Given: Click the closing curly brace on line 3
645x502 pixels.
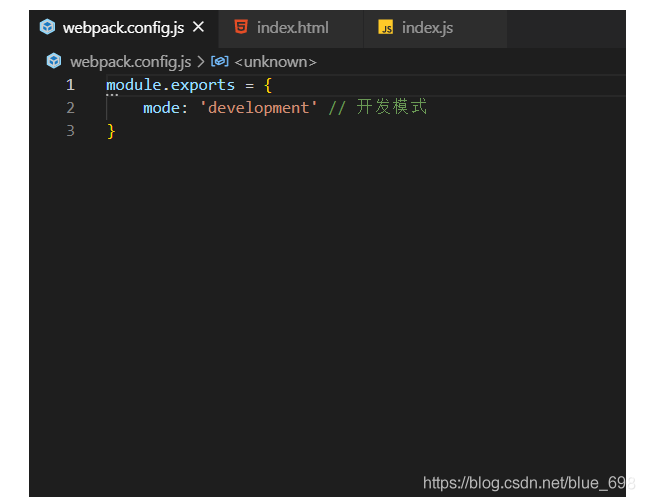Looking at the screenshot, I should coord(111,131).
